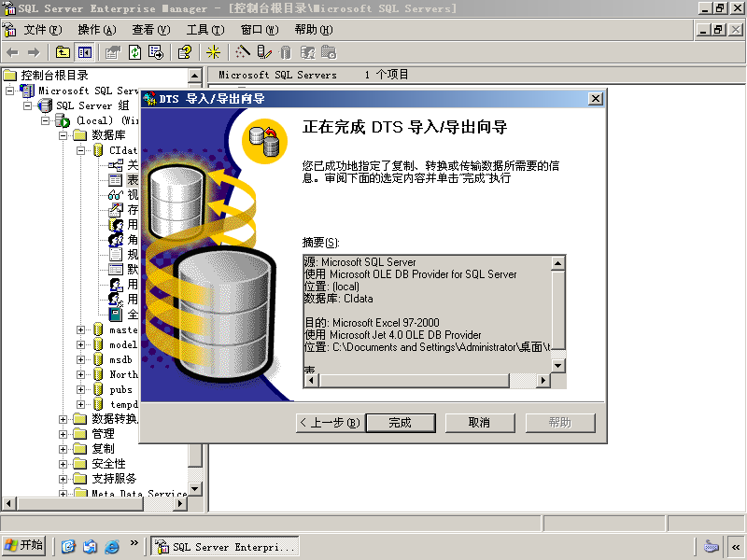
Task: Click 取消 to cancel the wizard
Action: (x=480, y=423)
